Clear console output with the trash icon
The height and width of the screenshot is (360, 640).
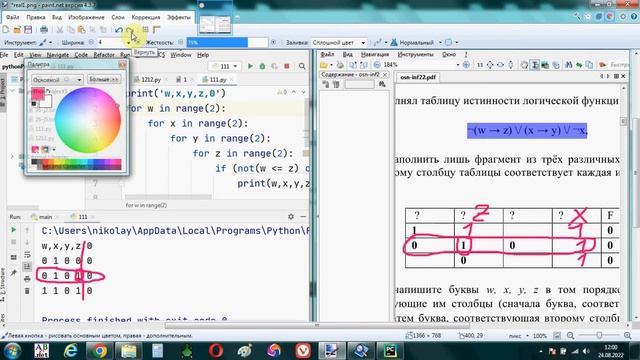pos(27,291)
